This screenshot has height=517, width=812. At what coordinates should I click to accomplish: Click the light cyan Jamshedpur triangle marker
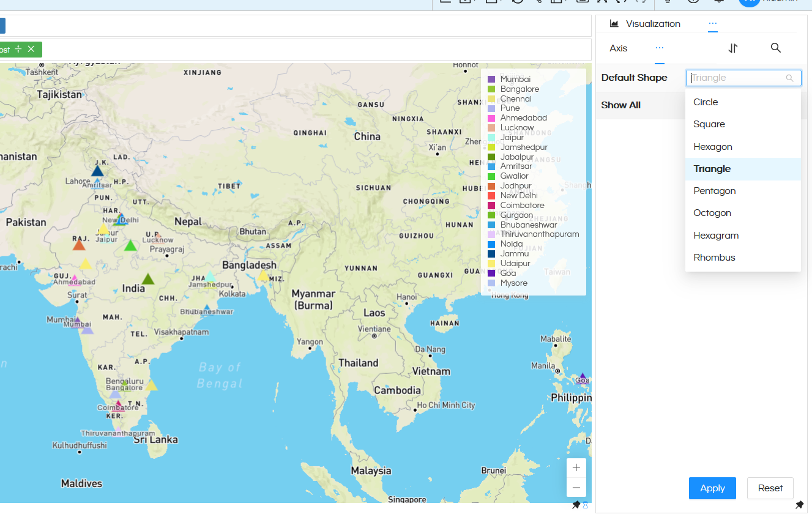pyautogui.click(x=210, y=276)
